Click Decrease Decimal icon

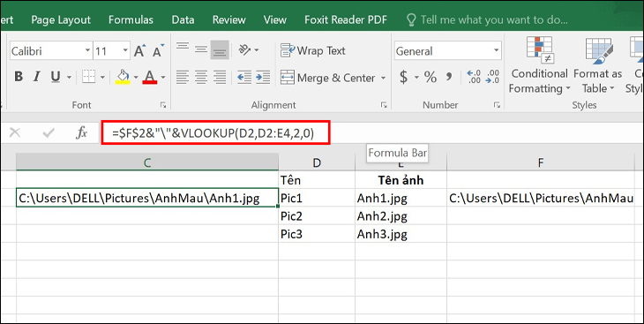coord(492,77)
